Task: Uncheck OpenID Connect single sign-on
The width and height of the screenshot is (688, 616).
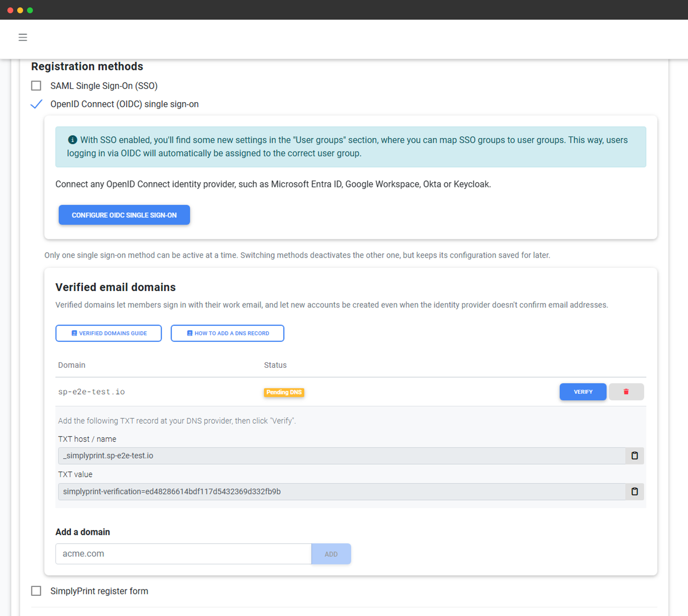Action: [36, 104]
